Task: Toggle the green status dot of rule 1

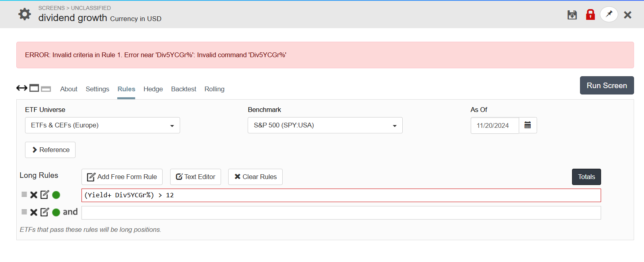Action: click(x=56, y=195)
